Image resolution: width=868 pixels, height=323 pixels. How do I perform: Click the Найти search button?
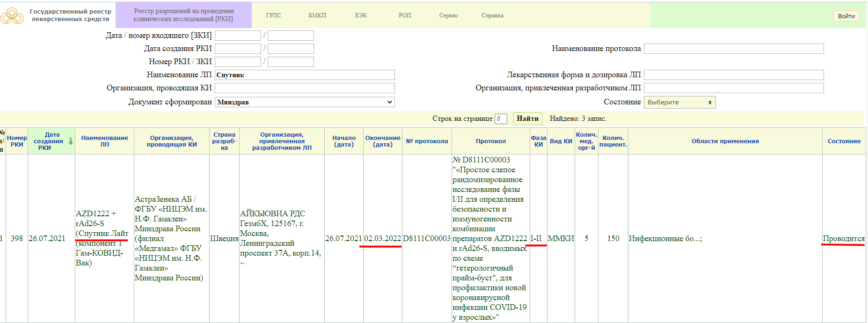[x=528, y=118]
